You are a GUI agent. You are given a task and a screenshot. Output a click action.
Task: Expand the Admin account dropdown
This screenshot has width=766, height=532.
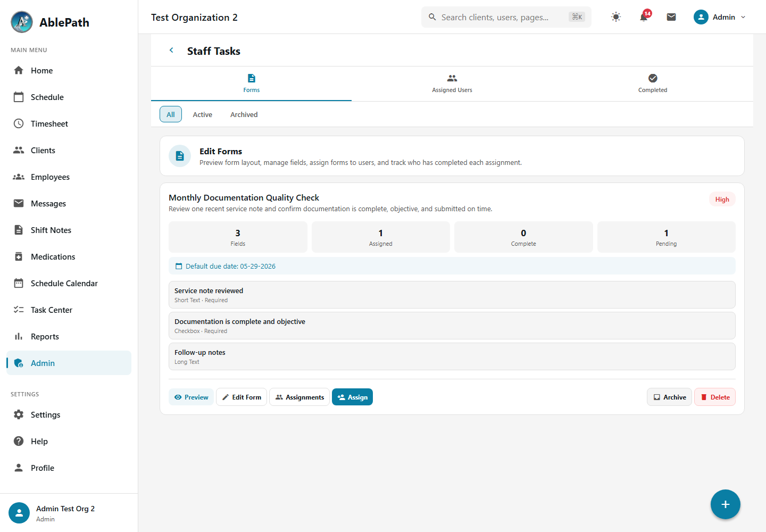click(720, 17)
